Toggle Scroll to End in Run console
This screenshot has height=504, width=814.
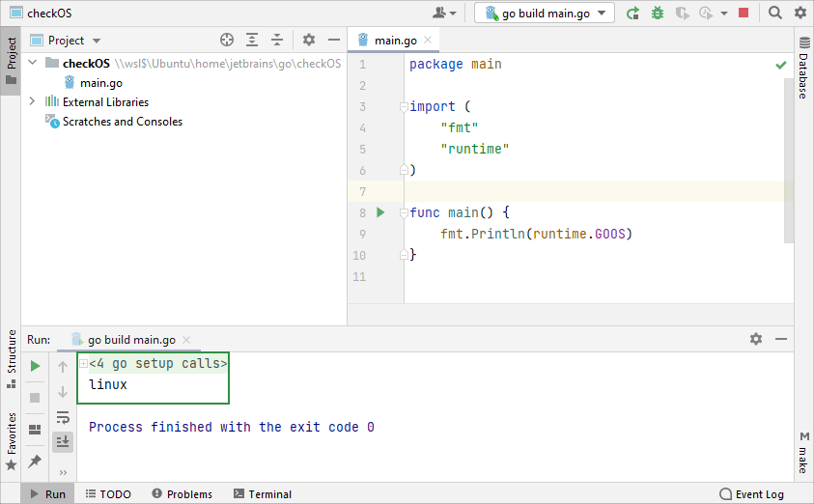click(x=63, y=441)
